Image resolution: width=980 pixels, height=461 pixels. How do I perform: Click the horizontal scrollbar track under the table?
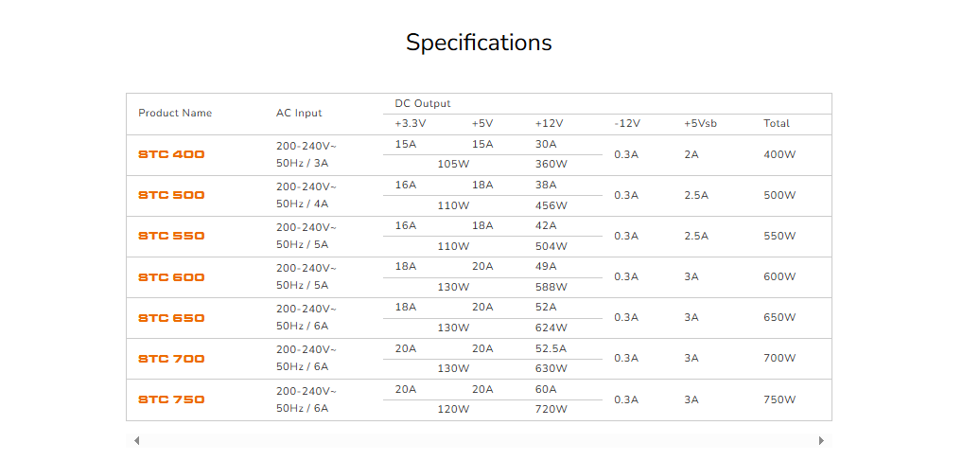479,440
